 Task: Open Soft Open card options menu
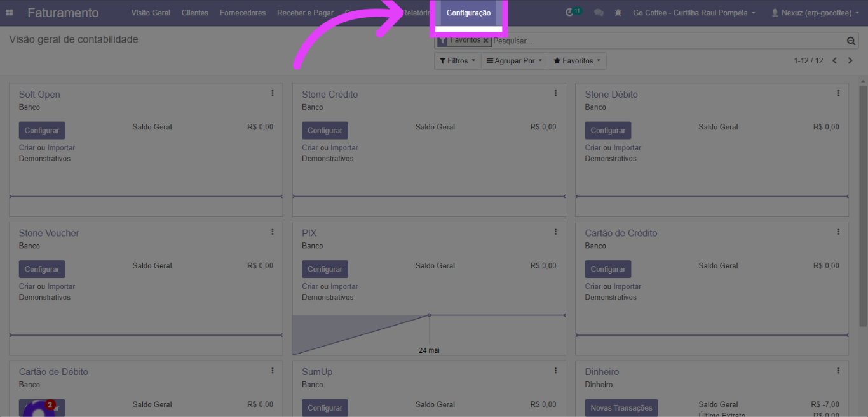[273, 93]
